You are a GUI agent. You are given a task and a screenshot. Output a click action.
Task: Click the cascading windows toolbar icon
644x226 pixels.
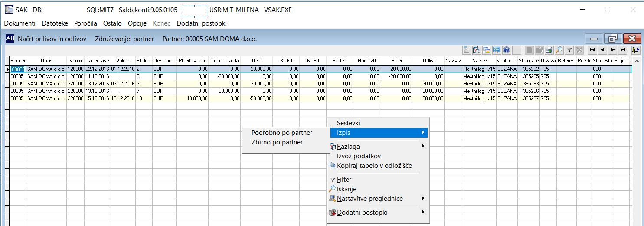coord(487,50)
